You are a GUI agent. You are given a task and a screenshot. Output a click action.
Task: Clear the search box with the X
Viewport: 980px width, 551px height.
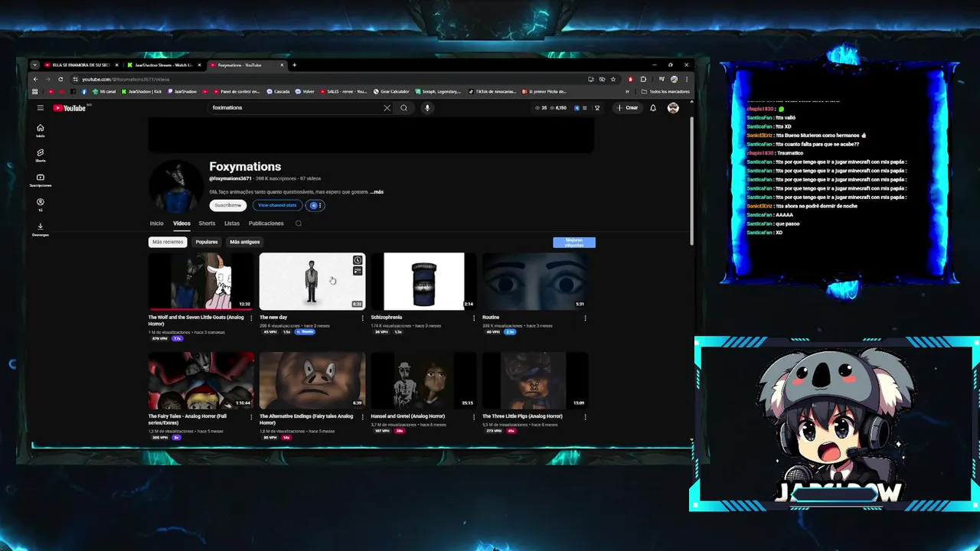coord(387,108)
